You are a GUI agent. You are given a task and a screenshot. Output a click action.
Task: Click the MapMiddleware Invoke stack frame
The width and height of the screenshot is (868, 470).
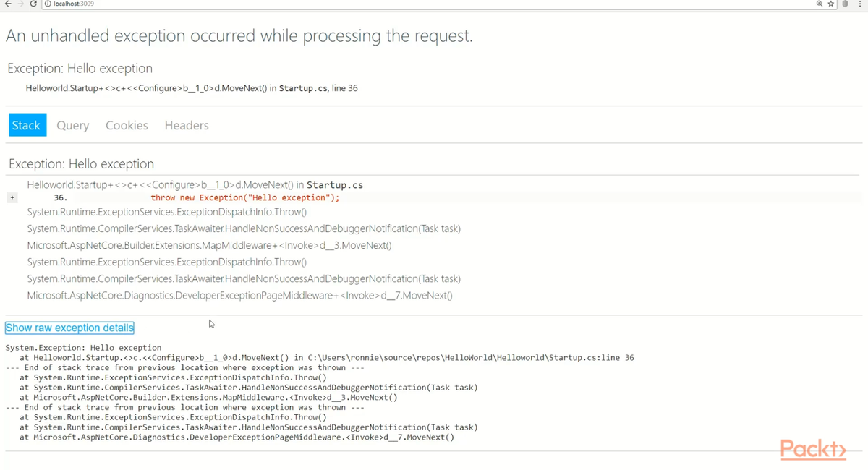pyautogui.click(x=209, y=245)
